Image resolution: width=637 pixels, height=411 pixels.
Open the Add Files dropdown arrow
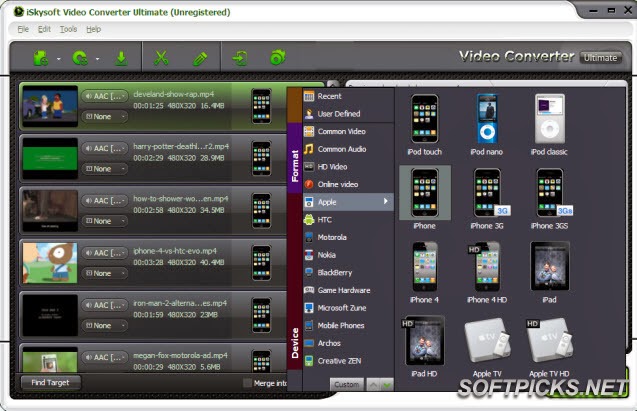(58, 59)
